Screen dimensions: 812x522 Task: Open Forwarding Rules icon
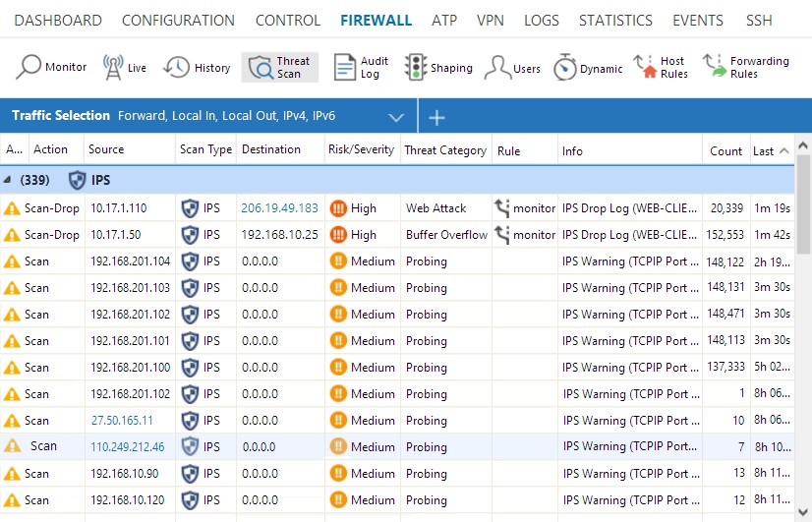tap(713, 67)
